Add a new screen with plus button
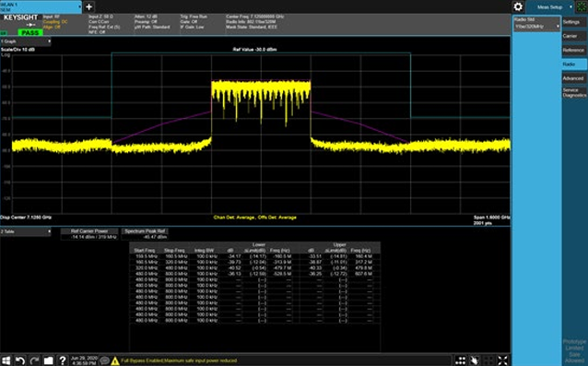Image resolution: width=588 pixels, height=366 pixels. coord(88,6)
